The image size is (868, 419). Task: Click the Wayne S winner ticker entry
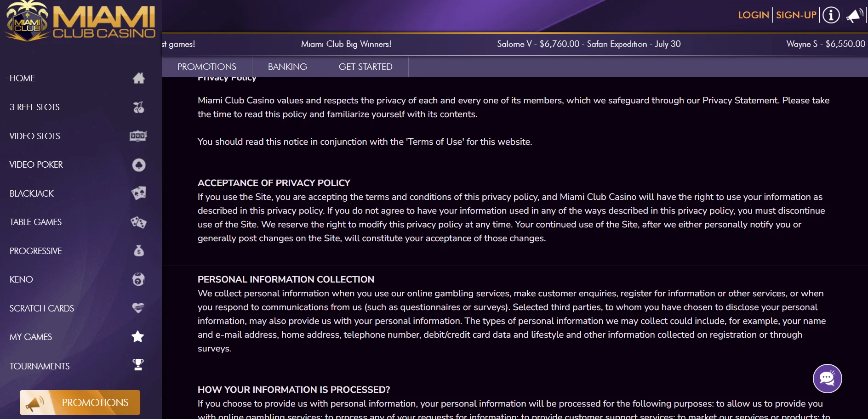coord(826,44)
